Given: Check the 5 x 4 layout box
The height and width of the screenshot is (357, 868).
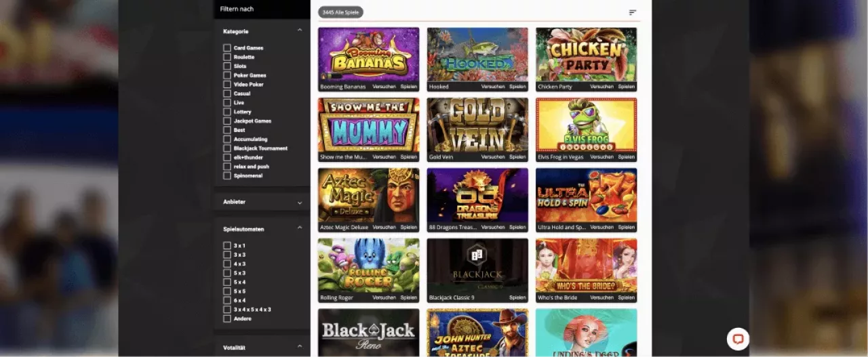Looking at the screenshot, I should [227, 282].
